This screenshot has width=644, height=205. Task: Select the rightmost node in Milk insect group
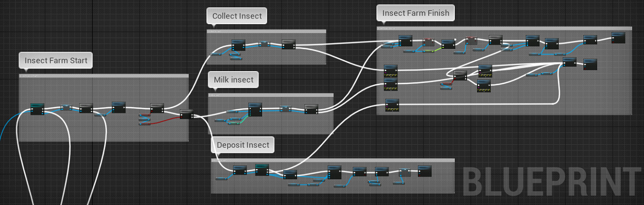(x=311, y=109)
